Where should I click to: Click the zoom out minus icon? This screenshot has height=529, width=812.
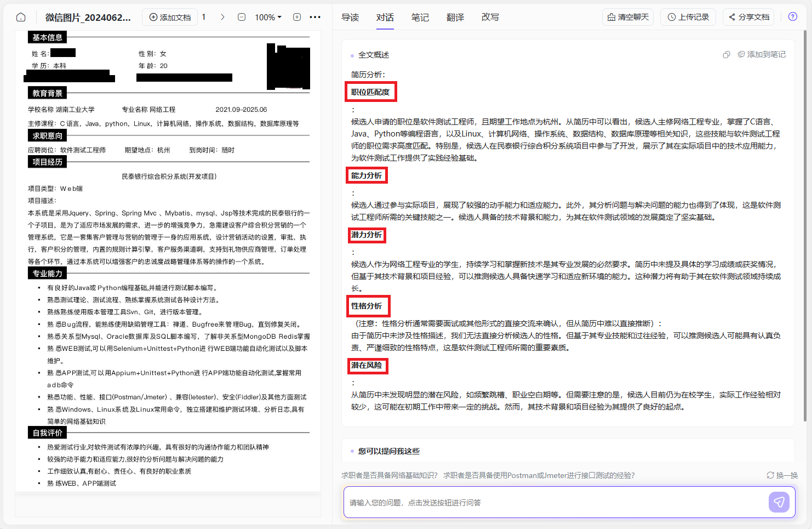click(x=242, y=17)
